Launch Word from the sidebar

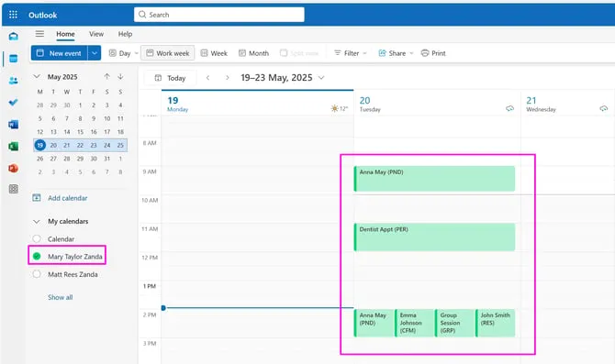14,125
